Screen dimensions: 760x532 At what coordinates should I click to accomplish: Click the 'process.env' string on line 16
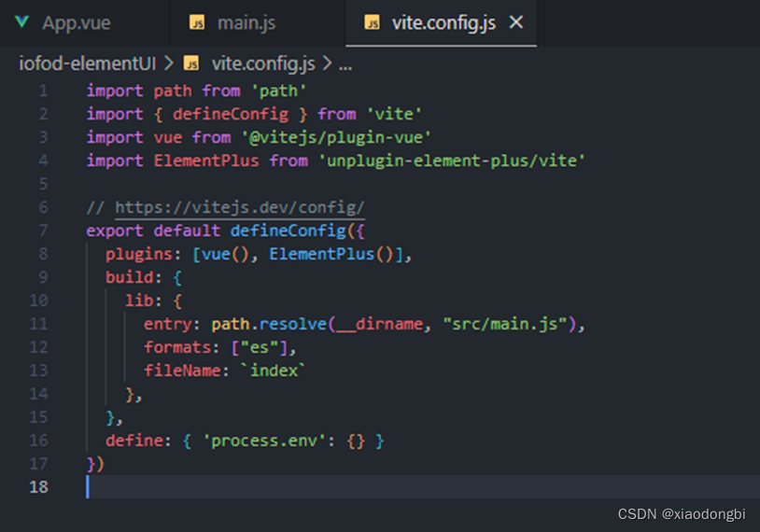(263, 441)
